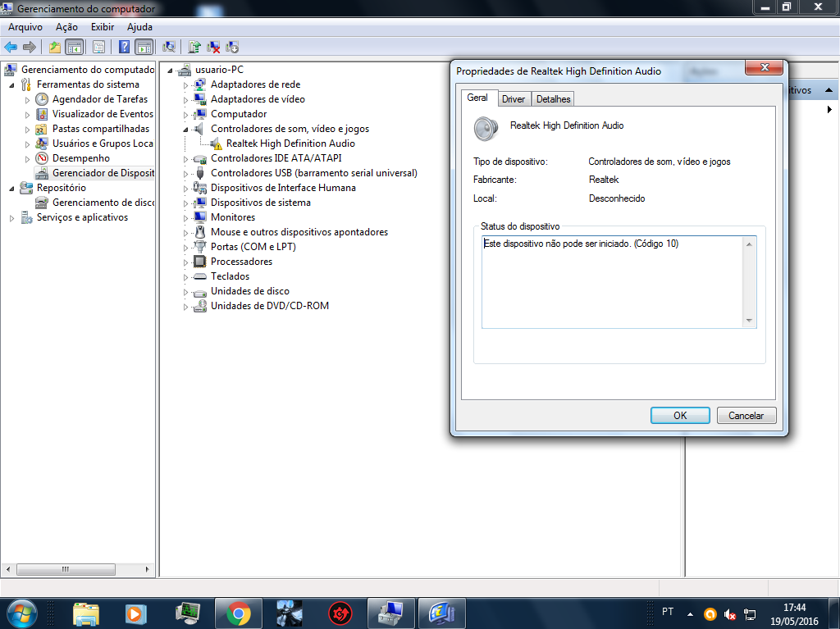Viewport: 840px width, 629px height.
Task: Expand the Desempenho node
Action: coord(28,158)
